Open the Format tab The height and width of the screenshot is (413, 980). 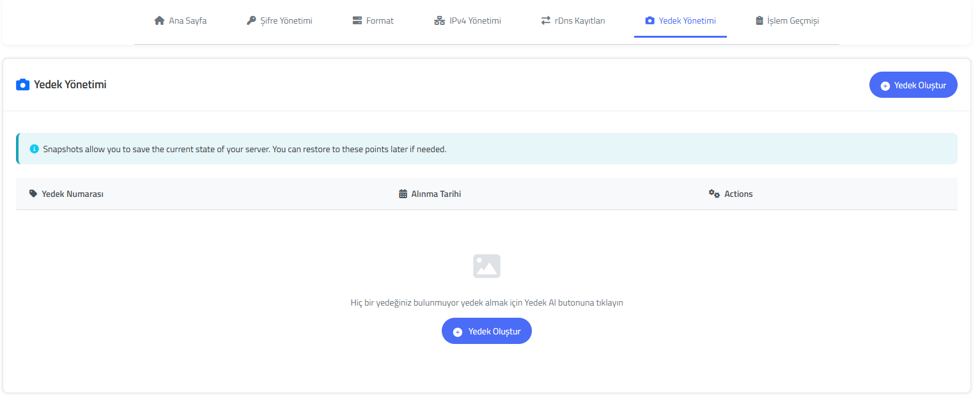373,20
